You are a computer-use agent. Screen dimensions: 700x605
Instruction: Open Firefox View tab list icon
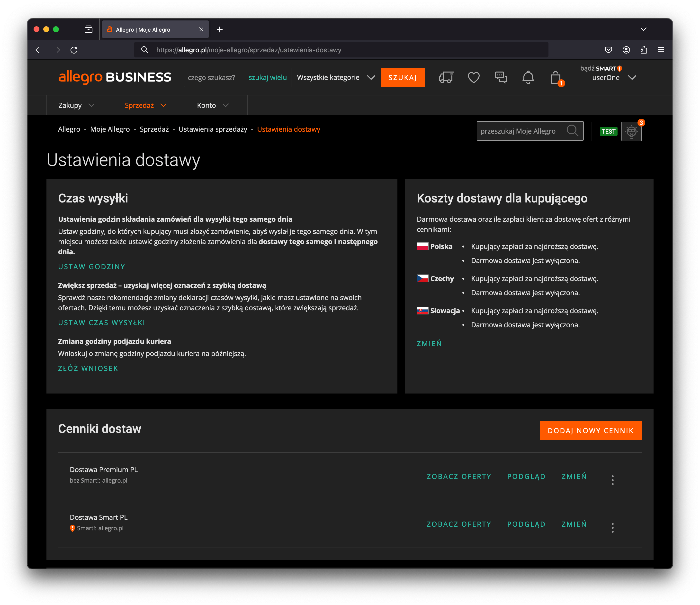click(x=89, y=29)
